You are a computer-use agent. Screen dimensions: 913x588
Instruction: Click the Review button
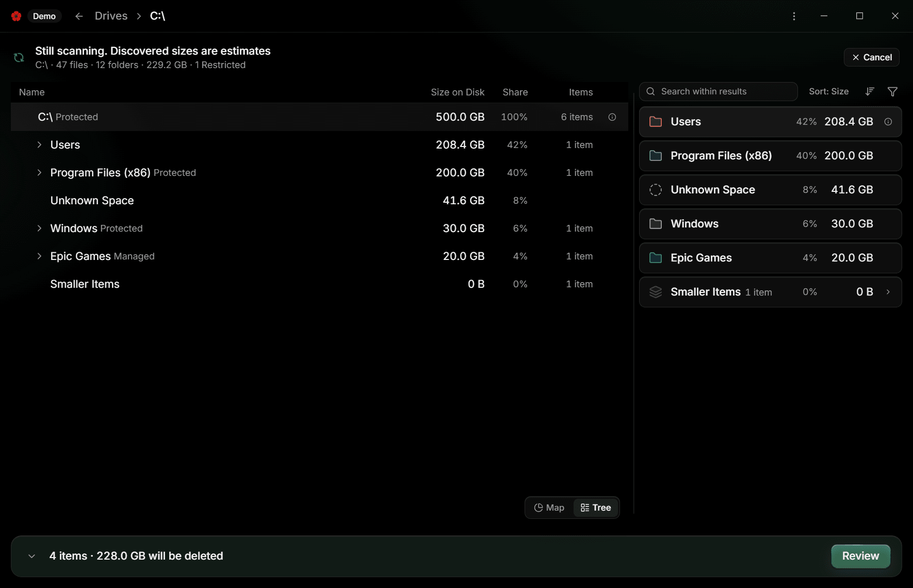860,556
